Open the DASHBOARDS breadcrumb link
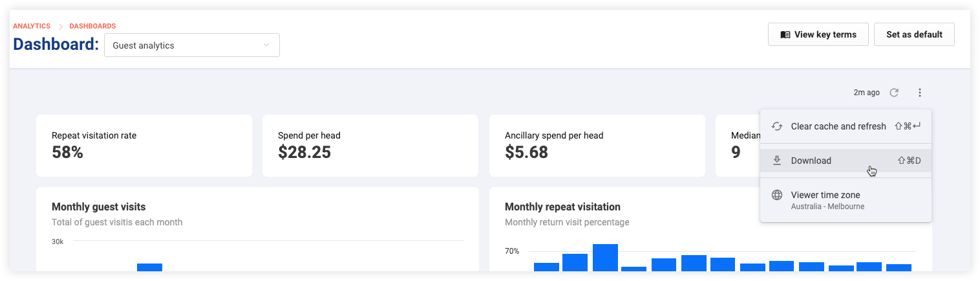Viewport: 980px width, 281px height. 92,26
